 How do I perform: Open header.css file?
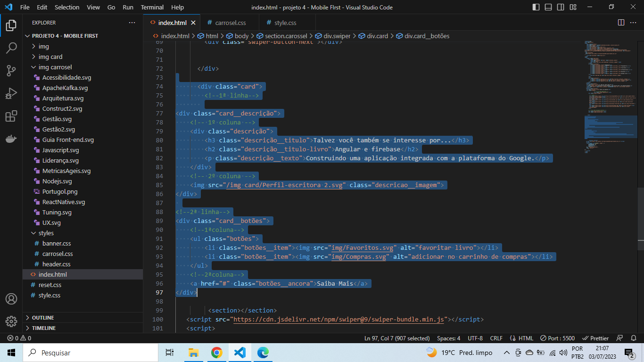coord(83,264)
